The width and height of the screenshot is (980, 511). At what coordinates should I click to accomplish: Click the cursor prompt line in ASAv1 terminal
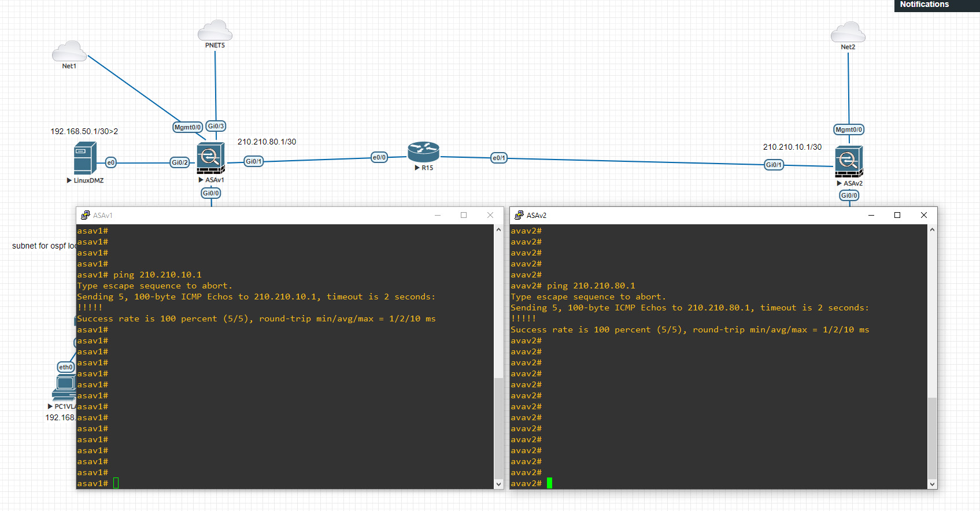98,483
